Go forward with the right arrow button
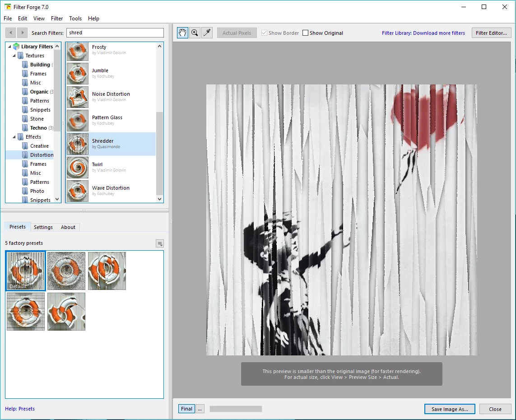 tap(22, 33)
